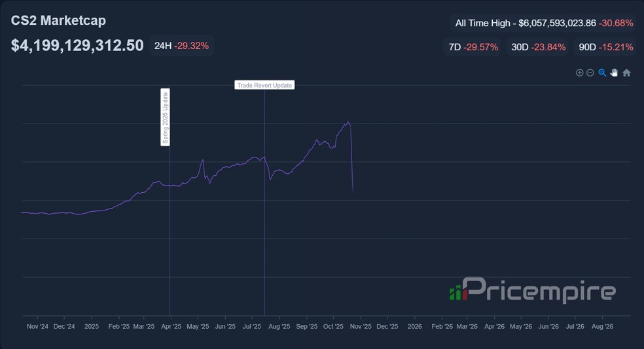The height and width of the screenshot is (349, 644).
Task: Click the chart line peak in October 2025
Action: point(348,122)
